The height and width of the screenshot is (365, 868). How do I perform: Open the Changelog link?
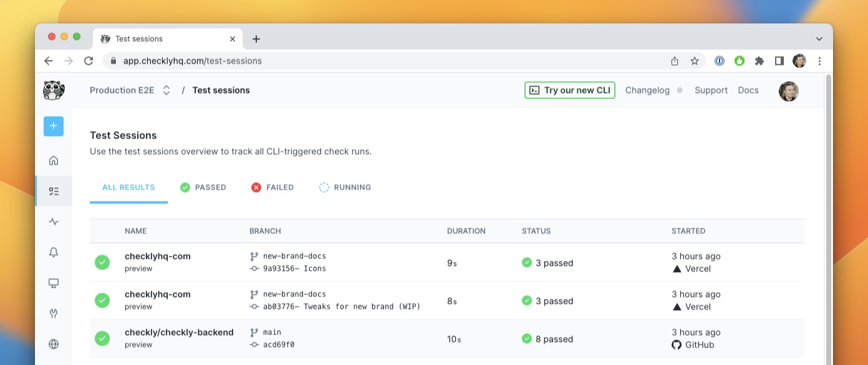(647, 90)
